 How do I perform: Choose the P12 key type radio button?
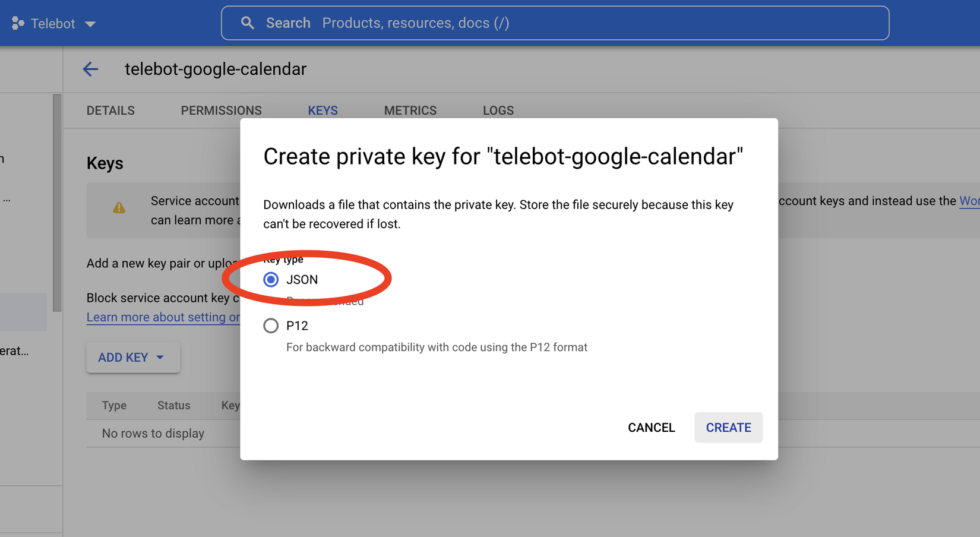pyautogui.click(x=271, y=326)
